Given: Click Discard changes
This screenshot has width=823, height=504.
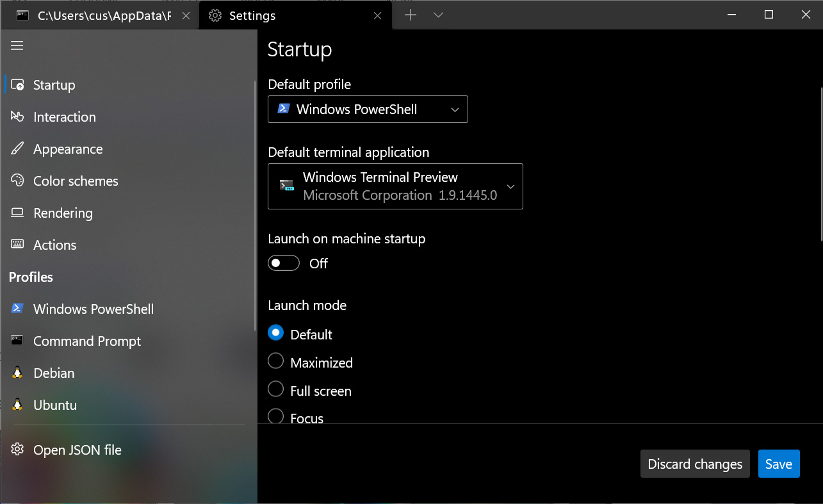Looking at the screenshot, I should [x=694, y=463].
